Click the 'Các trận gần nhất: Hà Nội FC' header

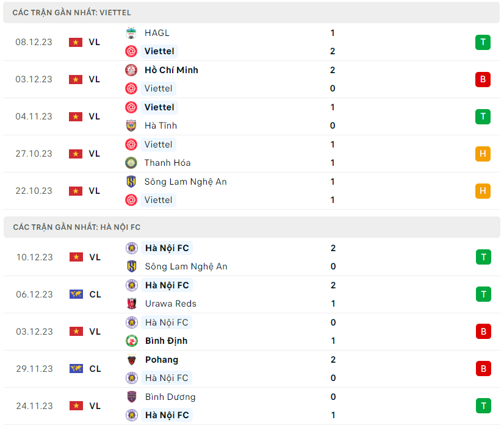tap(77, 227)
